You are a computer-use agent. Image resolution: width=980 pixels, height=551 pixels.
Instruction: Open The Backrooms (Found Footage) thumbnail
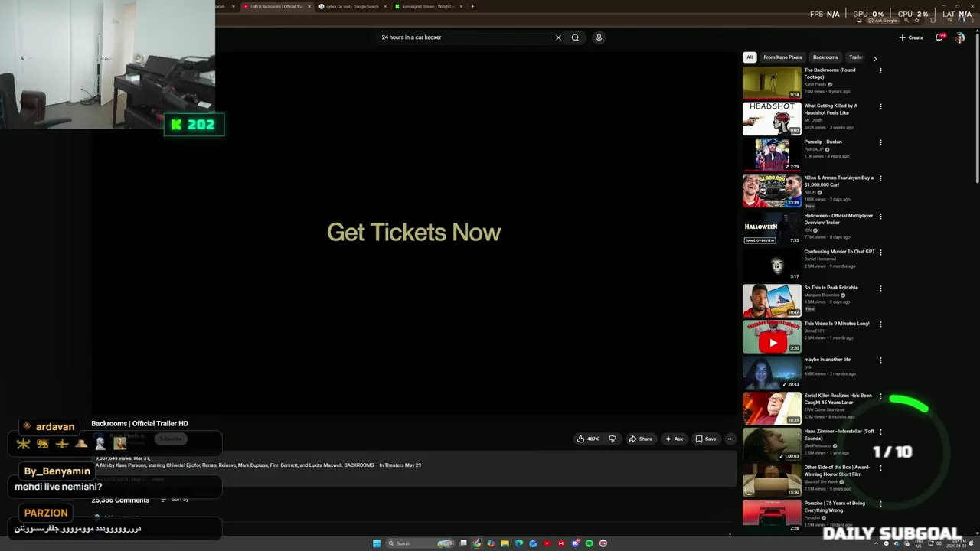pos(772,83)
